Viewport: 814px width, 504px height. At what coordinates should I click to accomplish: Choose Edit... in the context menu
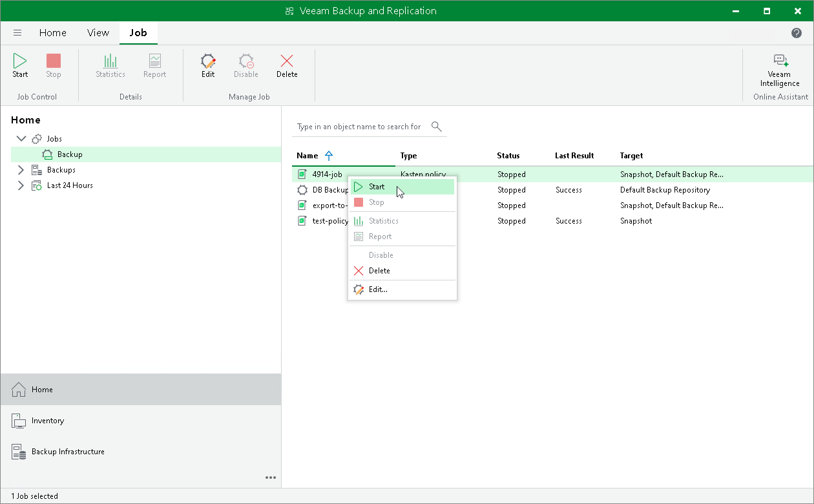(402, 289)
